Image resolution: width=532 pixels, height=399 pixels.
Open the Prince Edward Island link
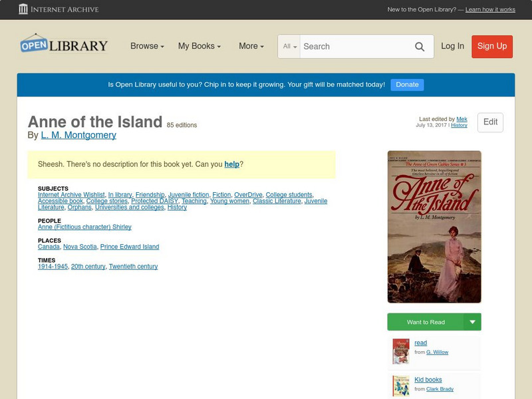pos(130,247)
